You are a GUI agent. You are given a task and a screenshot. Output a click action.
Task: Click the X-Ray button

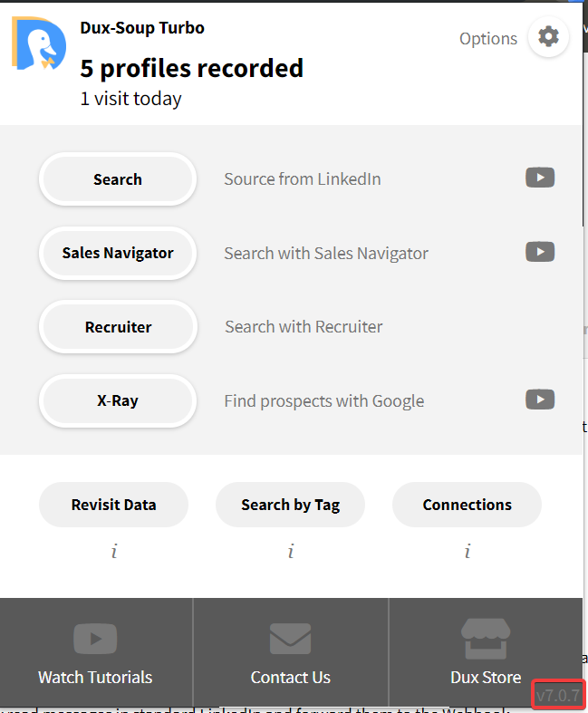tap(118, 400)
